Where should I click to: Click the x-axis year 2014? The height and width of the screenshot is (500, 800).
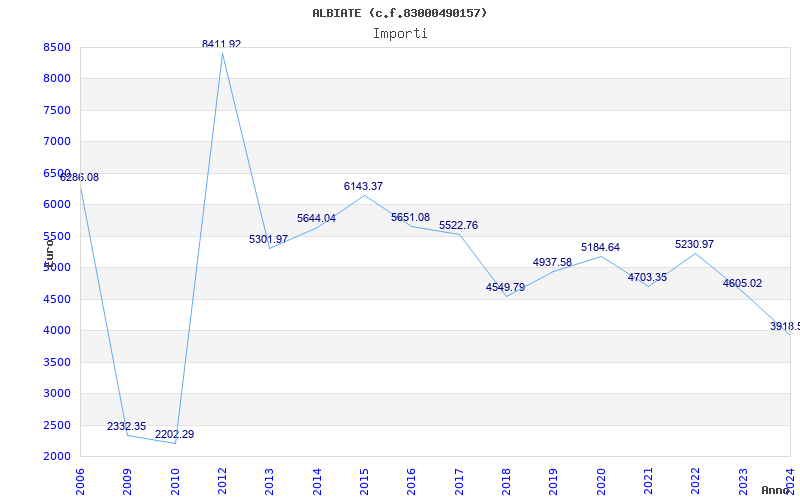pos(317,482)
